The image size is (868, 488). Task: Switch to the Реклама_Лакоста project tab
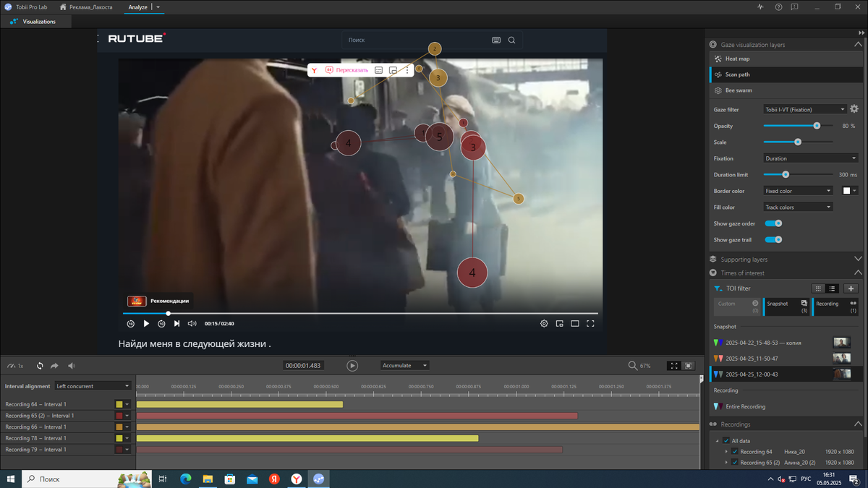tap(86, 7)
